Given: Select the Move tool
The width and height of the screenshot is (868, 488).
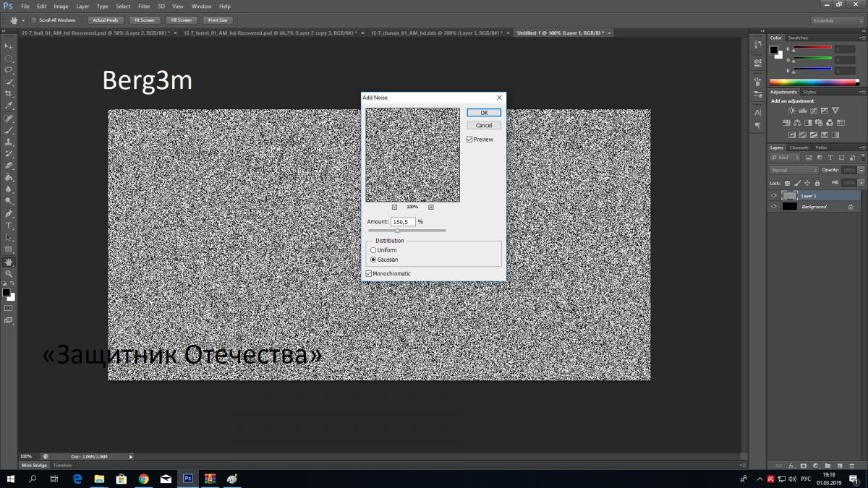Looking at the screenshot, I should click(x=9, y=46).
